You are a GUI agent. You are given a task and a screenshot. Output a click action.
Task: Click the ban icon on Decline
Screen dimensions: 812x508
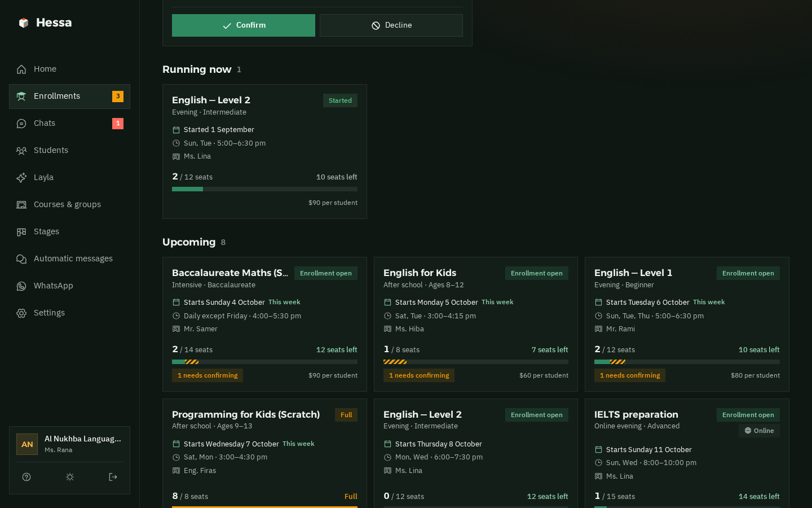click(x=376, y=26)
